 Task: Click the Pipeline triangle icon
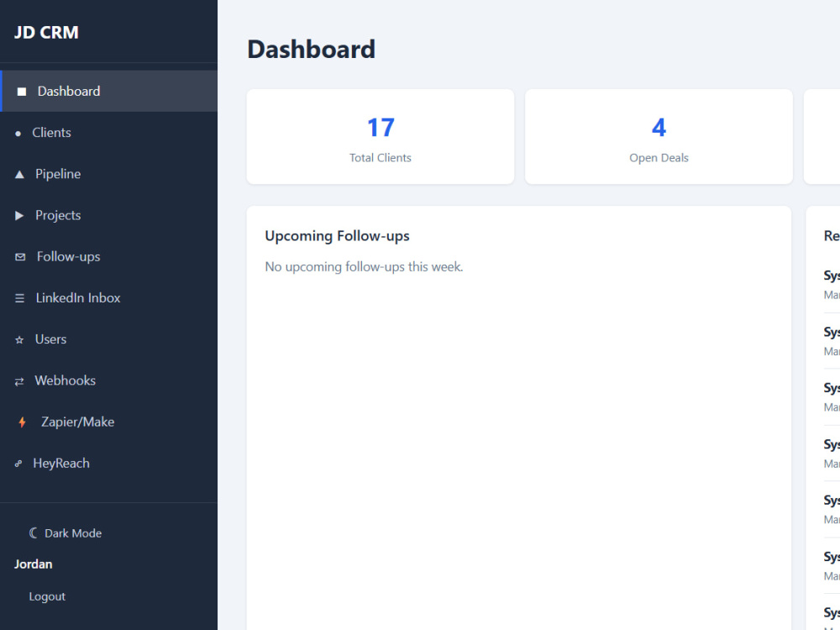(x=20, y=174)
